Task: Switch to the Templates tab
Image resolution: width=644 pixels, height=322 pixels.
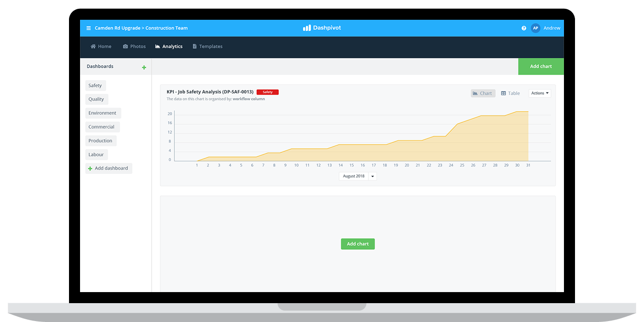Action: tap(207, 46)
